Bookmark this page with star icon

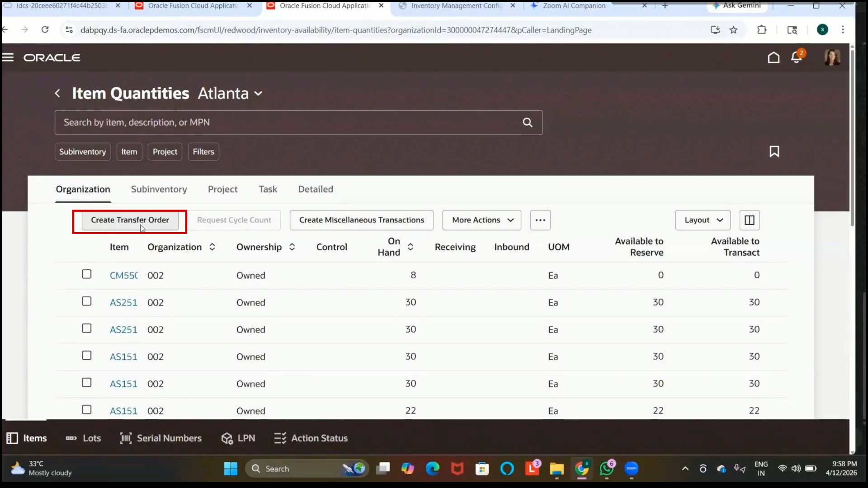(733, 30)
